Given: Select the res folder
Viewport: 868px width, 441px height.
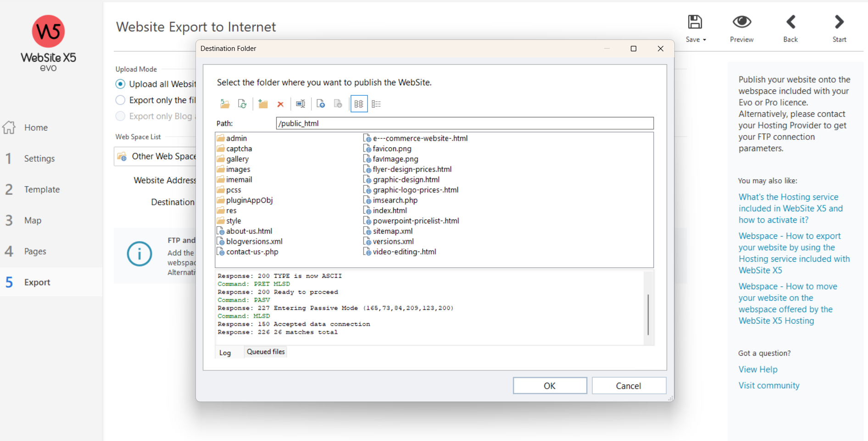Looking at the screenshot, I should tap(227, 210).
